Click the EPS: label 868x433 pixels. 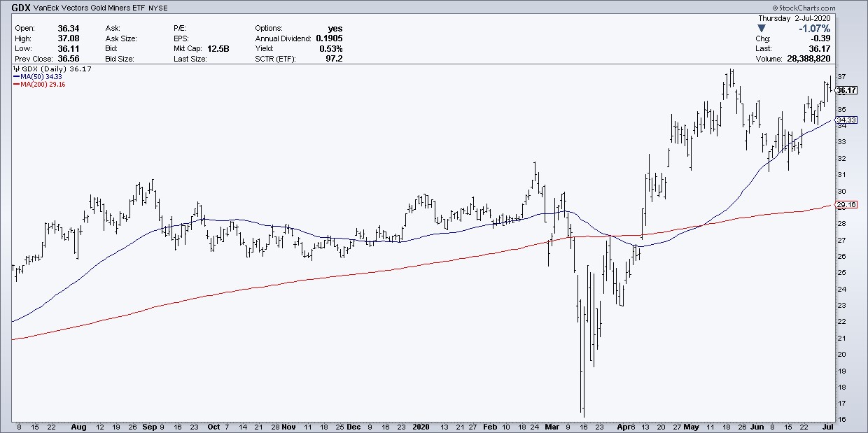[183, 38]
